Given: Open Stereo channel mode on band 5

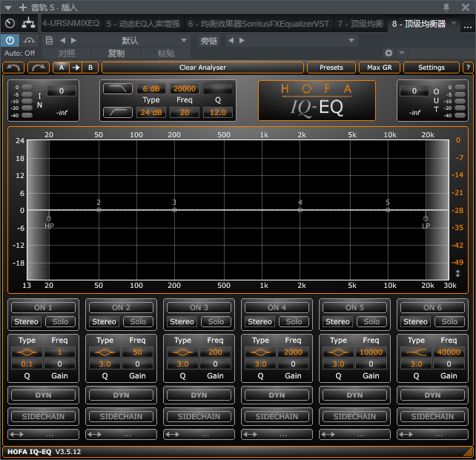Looking at the screenshot, I should point(337,321).
